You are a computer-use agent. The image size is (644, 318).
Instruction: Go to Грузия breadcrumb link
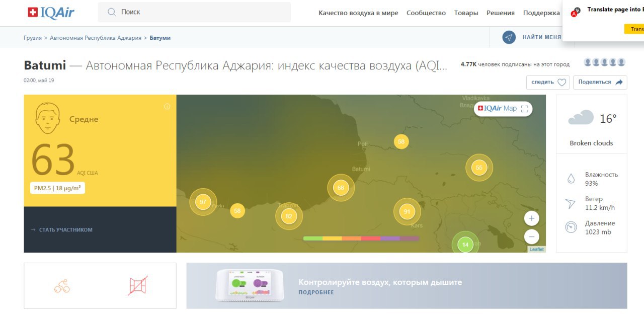[33, 38]
